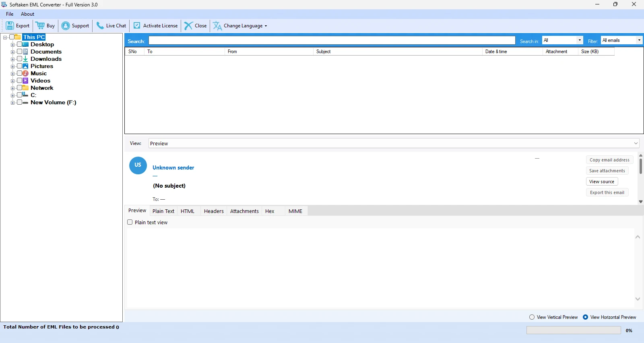Enable the Plain text view checkbox
644x343 pixels.
coord(130,222)
